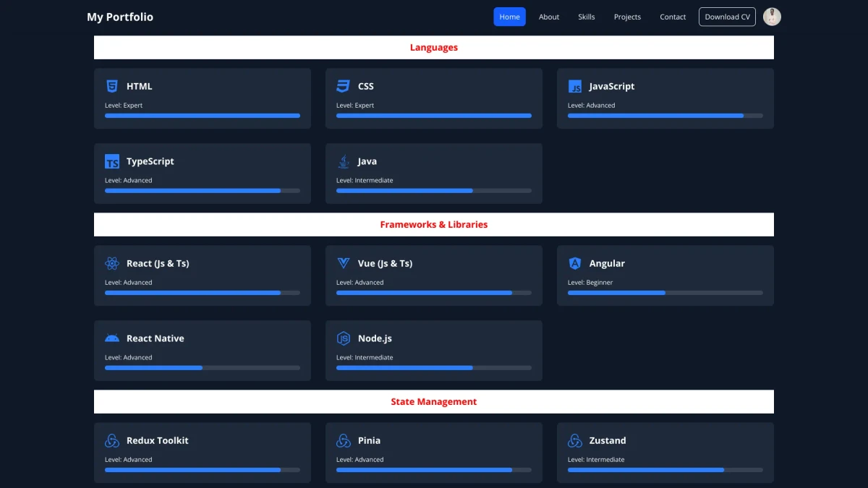Click the Pinia card title
This screenshot has height=488, width=868.
(x=369, y=440)
